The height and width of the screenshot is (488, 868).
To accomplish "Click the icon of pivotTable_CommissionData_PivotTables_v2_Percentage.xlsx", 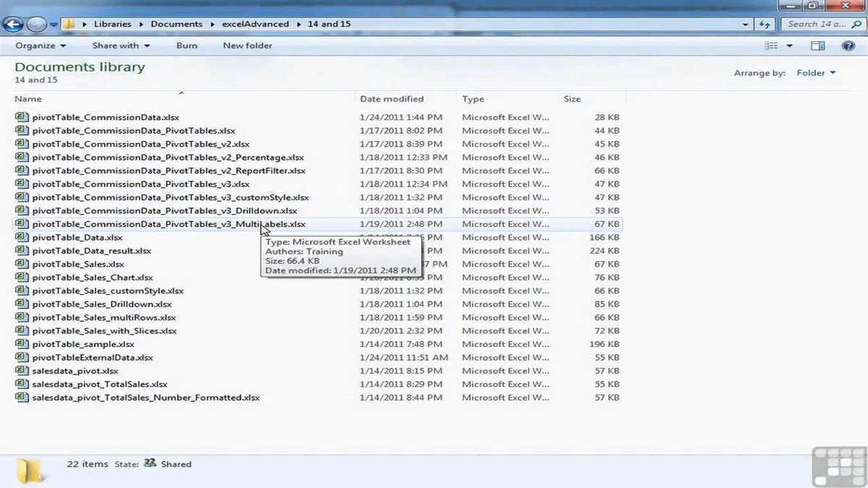I will coord(21,157).
